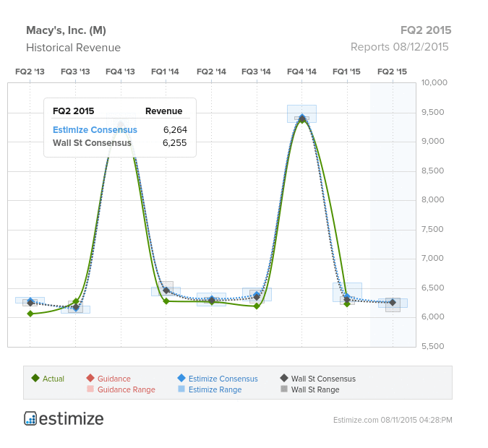Click the FQ2 '13 blue Estimize point
The width and height of the screenshot is (488, 448).
[x=30, y=301]
